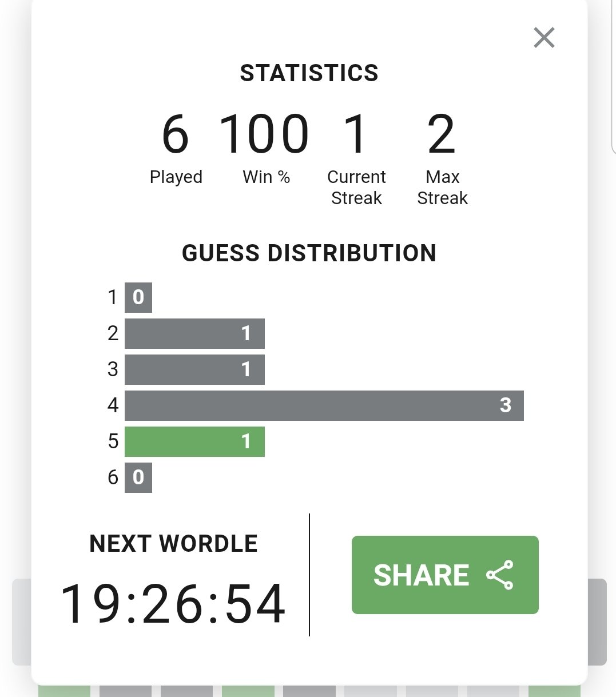The width and height of the screenshot is (616, 697).
Task: Click the zero bar for 1 guess
Action: point(138,297)
